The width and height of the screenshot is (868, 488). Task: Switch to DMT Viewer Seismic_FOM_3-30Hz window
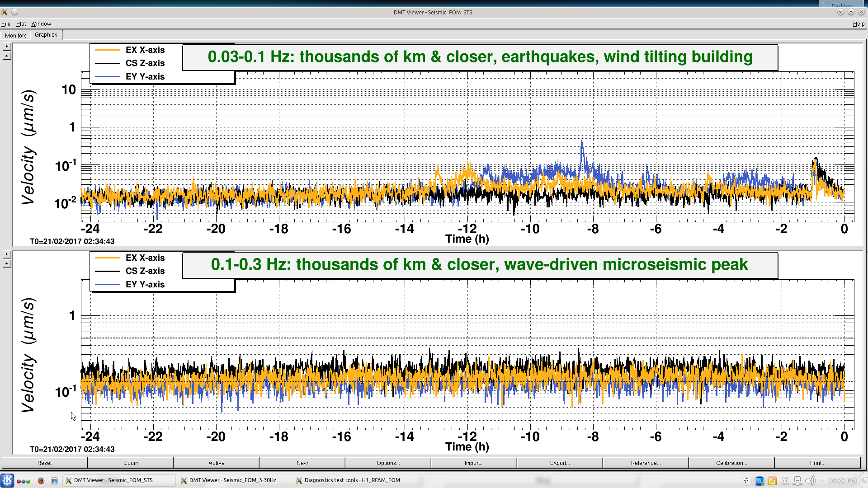(x=232, y=480)
